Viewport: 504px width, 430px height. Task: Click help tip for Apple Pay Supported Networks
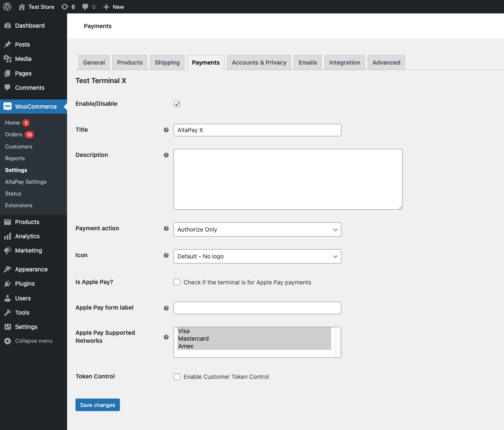166,337
